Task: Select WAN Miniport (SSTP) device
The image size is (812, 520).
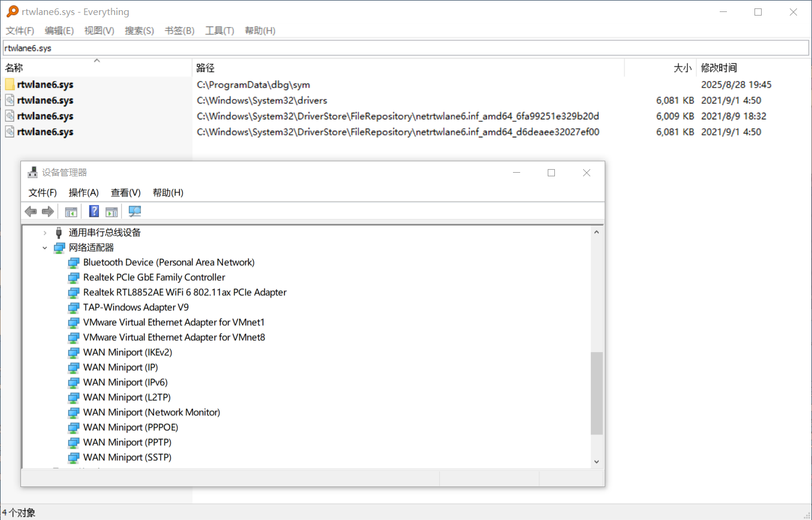Action: click(x=127, y=457)
